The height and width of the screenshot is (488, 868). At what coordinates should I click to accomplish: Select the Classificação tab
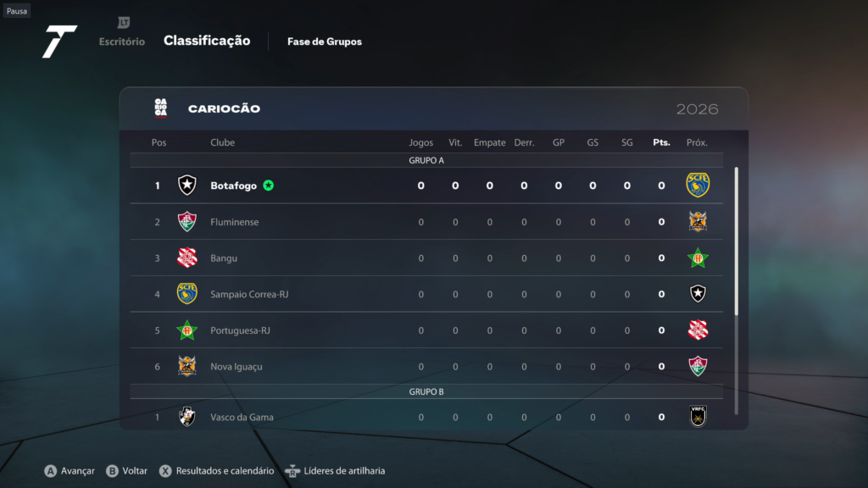point(207,41)
